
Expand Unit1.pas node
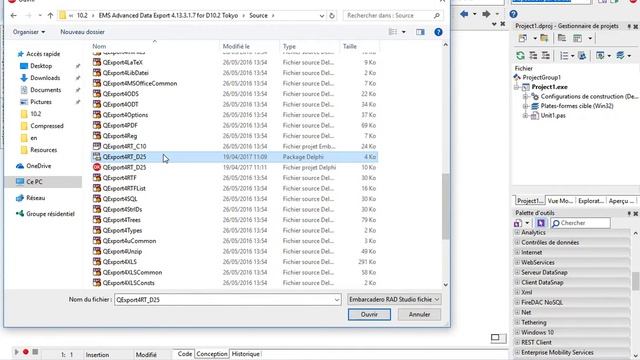[525, 116]
